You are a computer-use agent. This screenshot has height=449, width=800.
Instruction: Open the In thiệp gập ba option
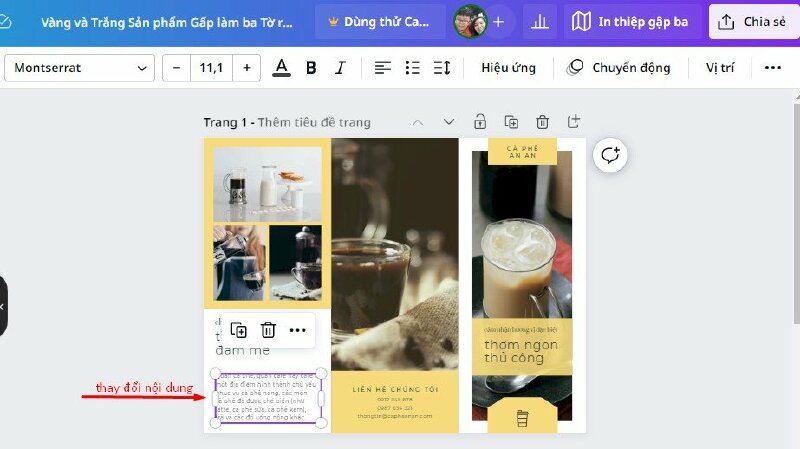632,21
